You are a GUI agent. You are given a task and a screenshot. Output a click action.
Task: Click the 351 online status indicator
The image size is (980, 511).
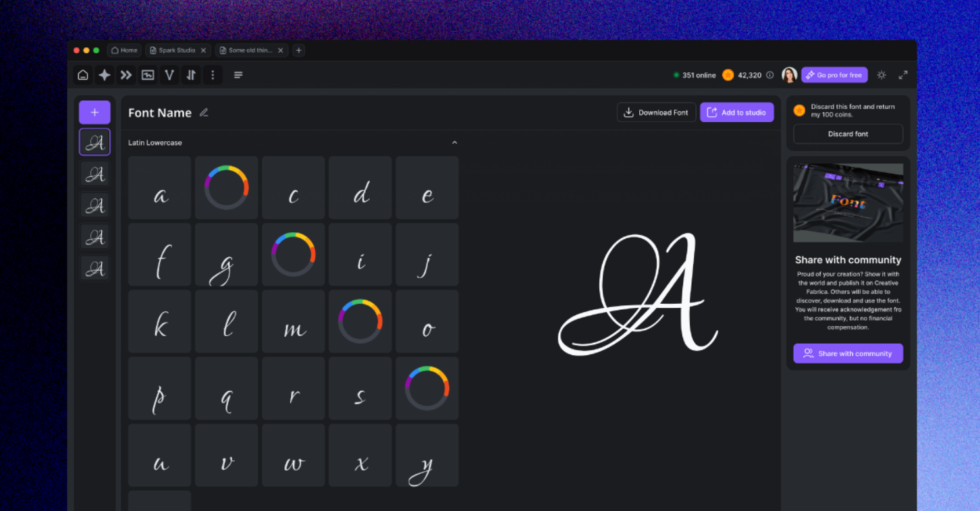pos(695,75)
